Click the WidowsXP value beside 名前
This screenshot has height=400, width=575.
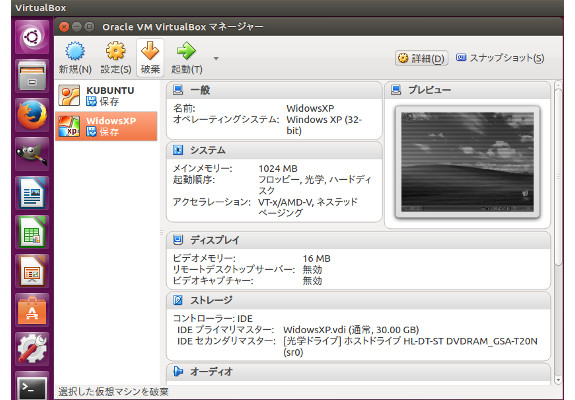[x=310, y=109]
